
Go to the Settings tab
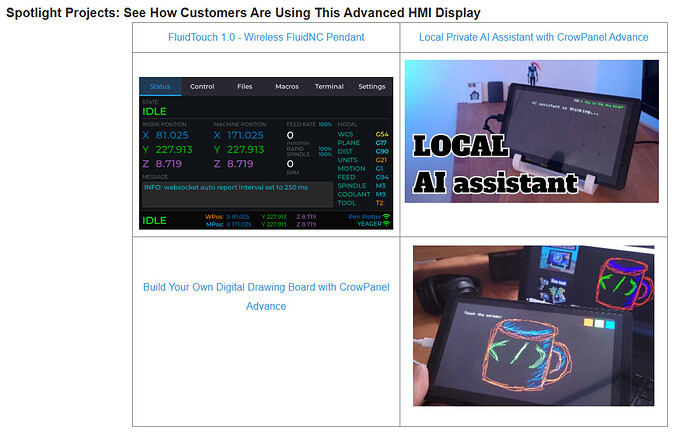click(371, 87)
